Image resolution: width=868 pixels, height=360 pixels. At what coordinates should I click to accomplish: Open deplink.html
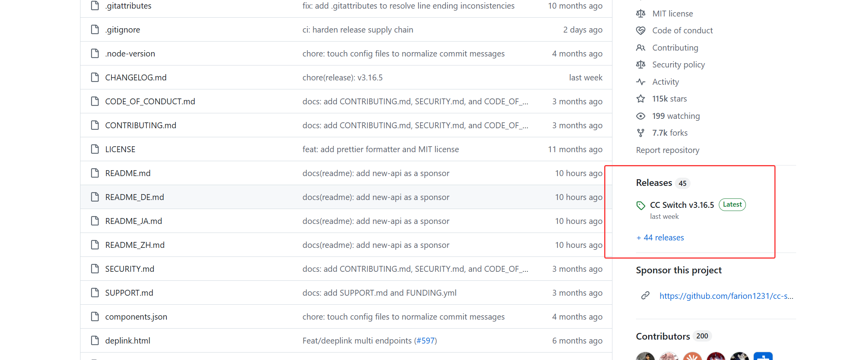[x=128, y=340]
